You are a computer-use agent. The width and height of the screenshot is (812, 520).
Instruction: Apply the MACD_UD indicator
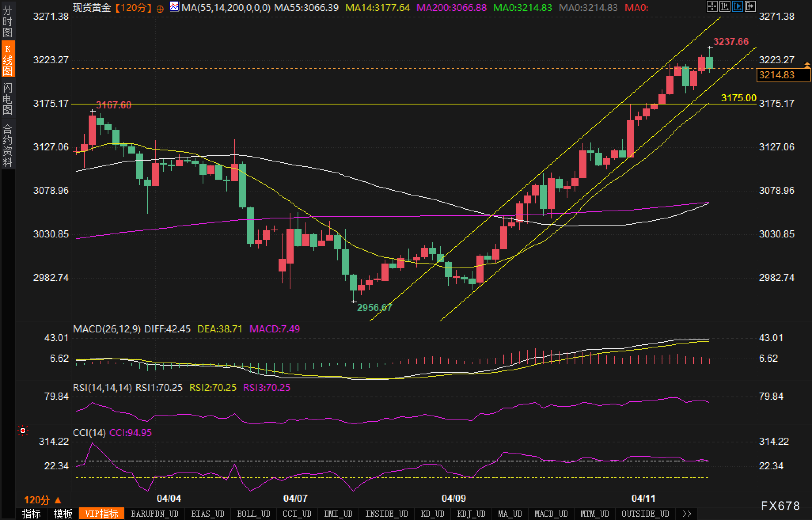coord(551,514)
